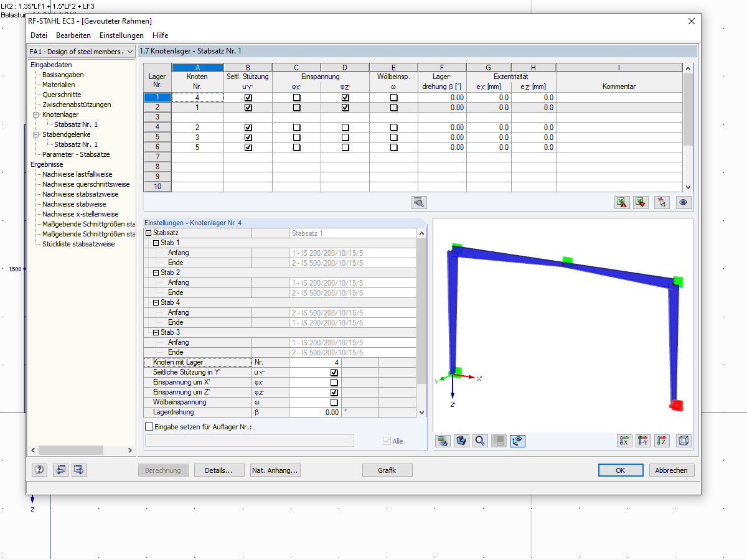Select Materialien in the navigator

(59, 85)
